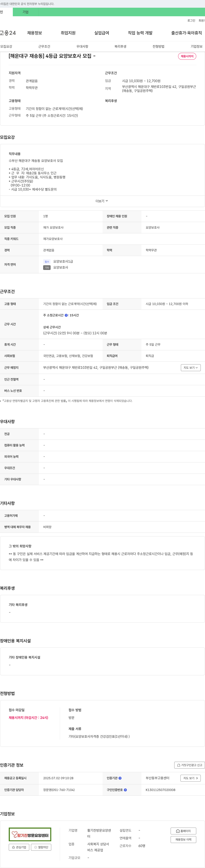205x868 pixels.
Task: Open the 직업 능력 개발 menu
Action: point(140,33)
